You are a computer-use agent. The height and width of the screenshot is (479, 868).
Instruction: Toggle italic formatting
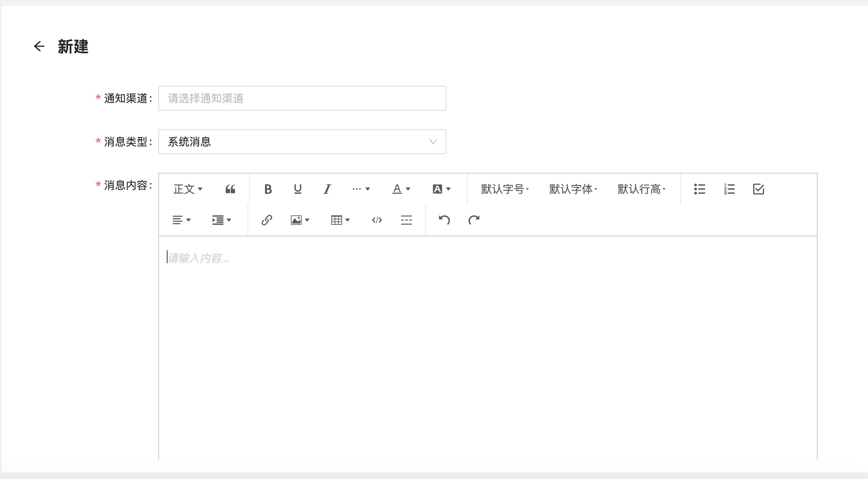click(327, 189)
